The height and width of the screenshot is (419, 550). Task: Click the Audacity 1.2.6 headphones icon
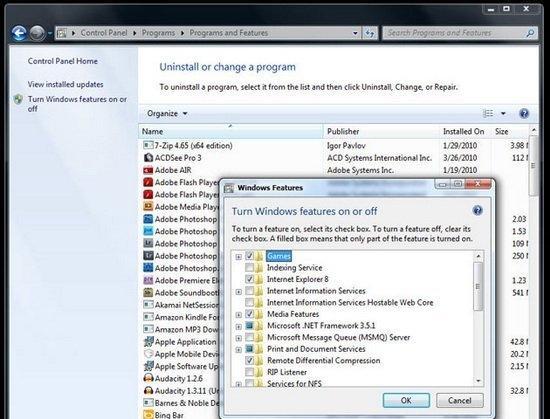pyautogui.click(x=148, y=378)
